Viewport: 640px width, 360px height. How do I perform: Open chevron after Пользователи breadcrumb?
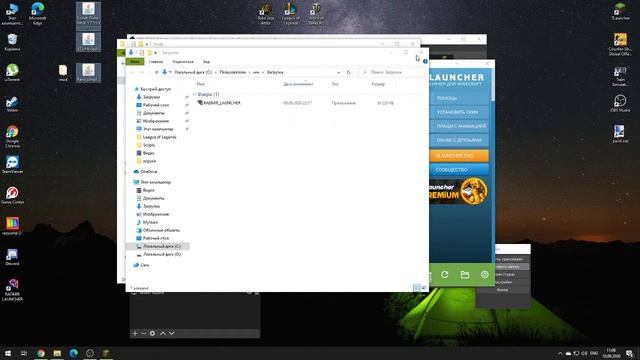coord(249,72)
